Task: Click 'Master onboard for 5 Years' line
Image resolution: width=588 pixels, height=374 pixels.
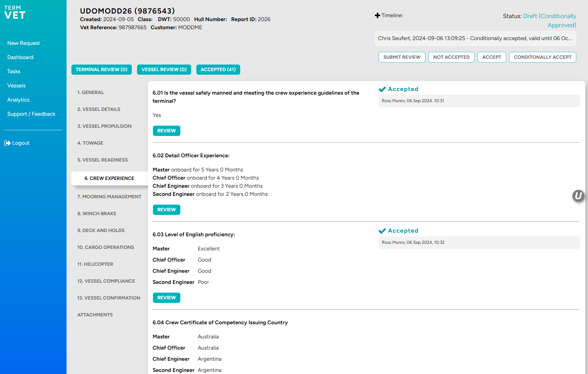Action: coord(198,170)
